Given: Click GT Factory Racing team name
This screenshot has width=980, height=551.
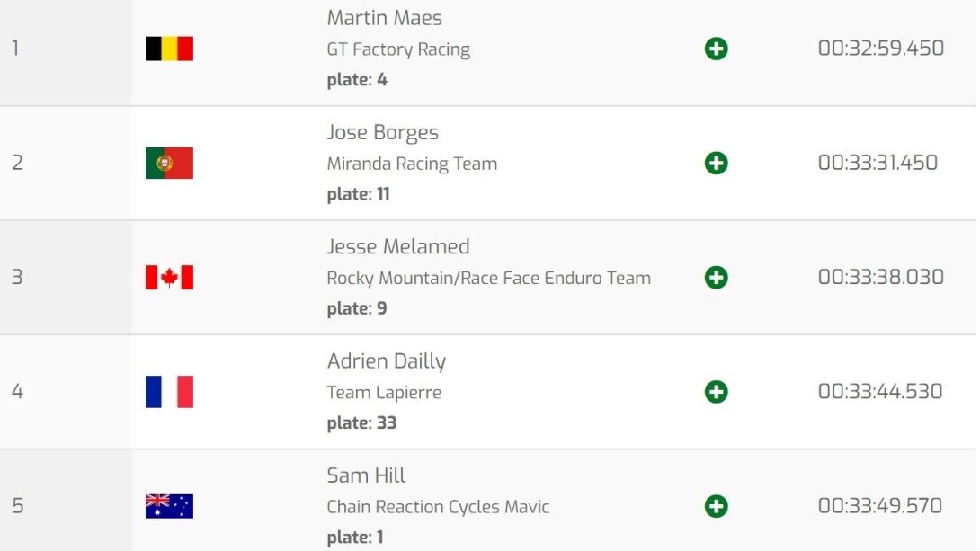Looking at the screenshot, I should 398,49.
